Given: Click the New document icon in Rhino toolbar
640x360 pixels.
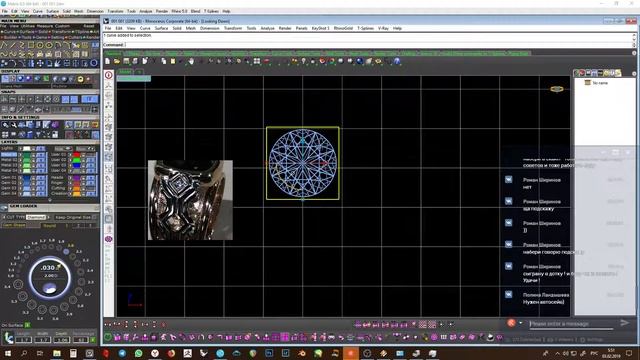Looking at the screenshot, I should click(x=107, y=61).
